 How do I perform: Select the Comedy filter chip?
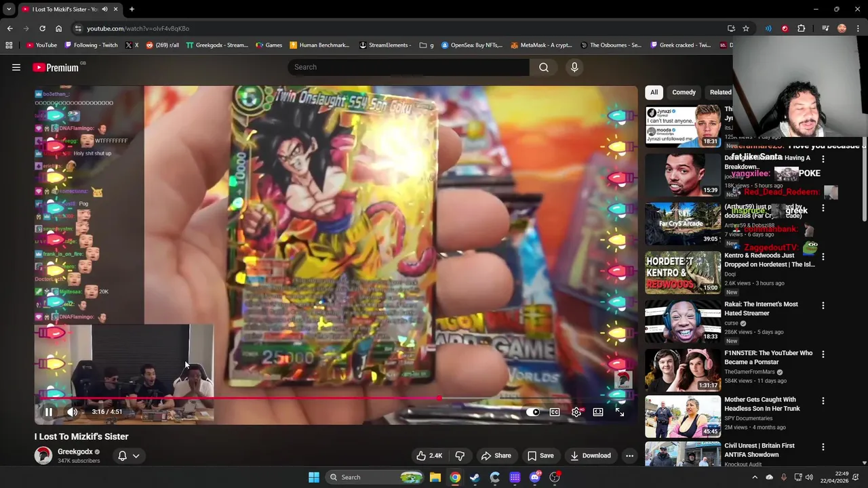pyautogui.click(x=684, y=92)
